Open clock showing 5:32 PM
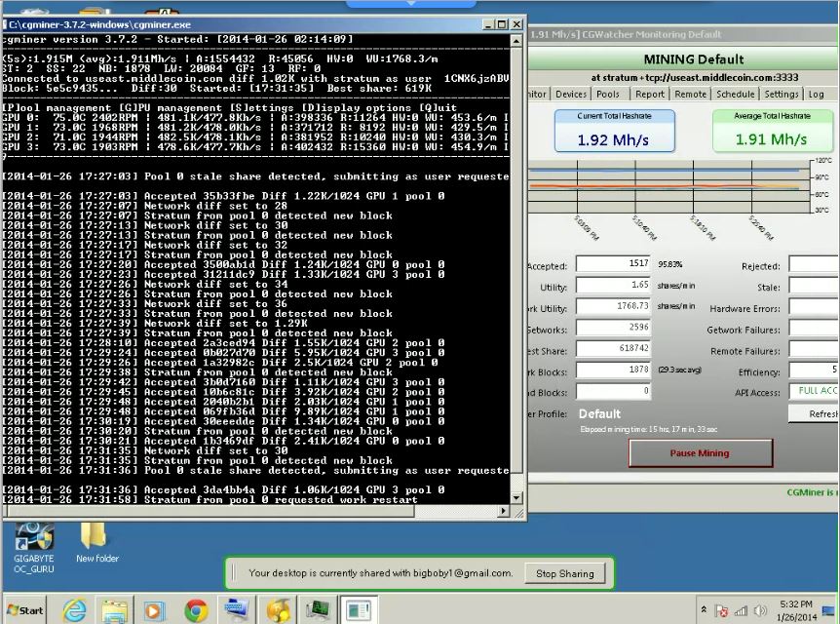 [796, 610]
